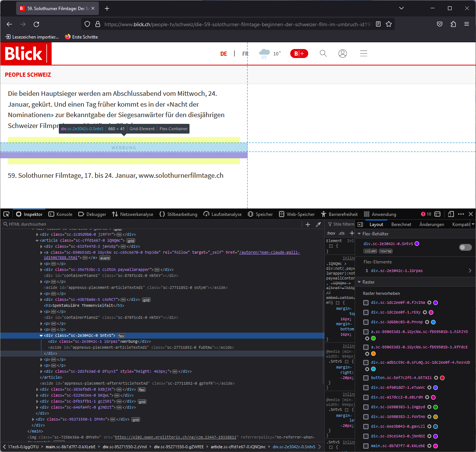Click the account profile icon on Blick
Image resolution: width=476 pixels, height=452 pixels.
[x=342, y=54]
